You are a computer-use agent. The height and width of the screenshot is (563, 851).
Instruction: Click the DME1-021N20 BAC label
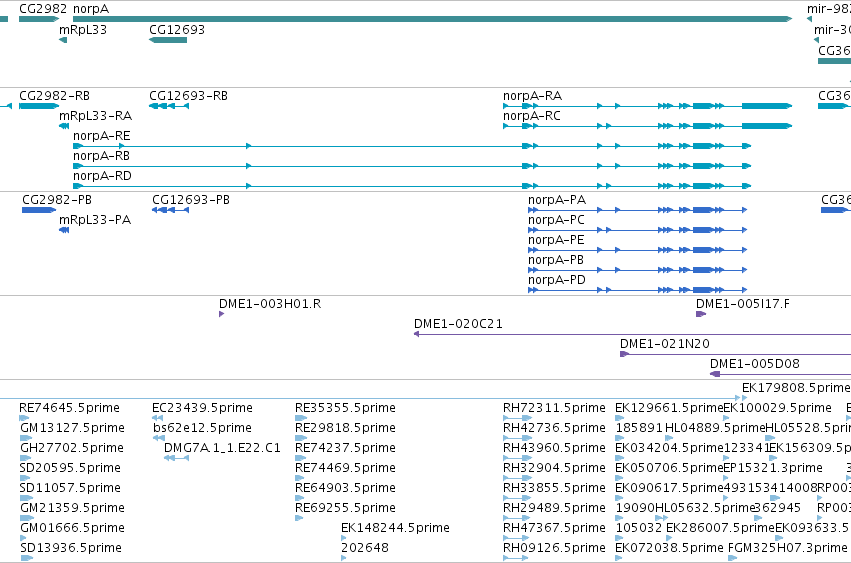(665, 344)
